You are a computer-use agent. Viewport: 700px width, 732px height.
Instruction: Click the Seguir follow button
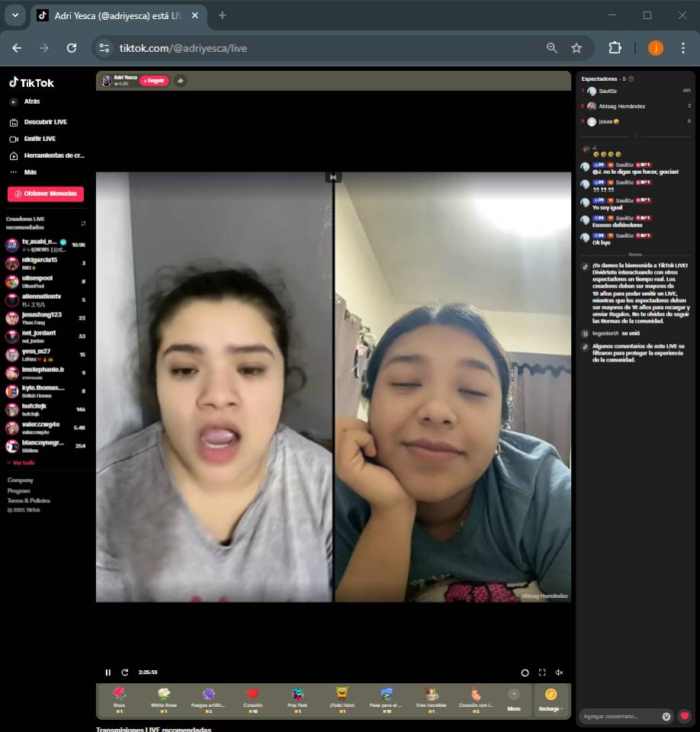[154, 81]
